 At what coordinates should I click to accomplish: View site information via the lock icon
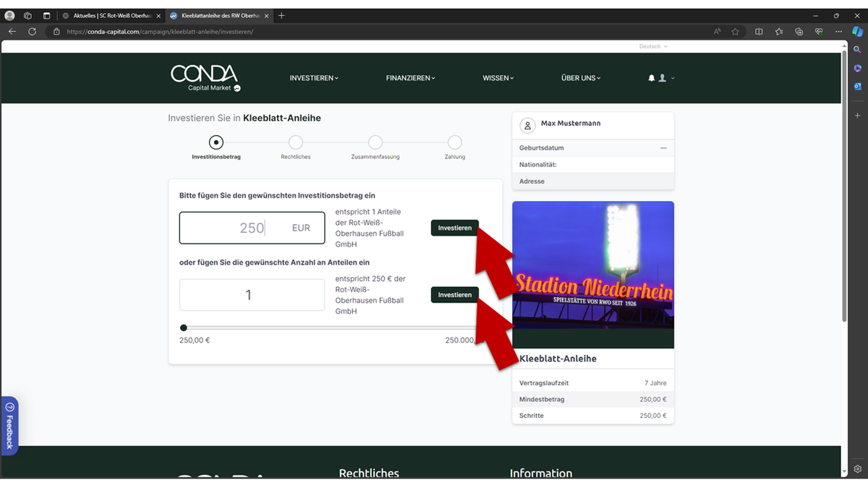56,32
